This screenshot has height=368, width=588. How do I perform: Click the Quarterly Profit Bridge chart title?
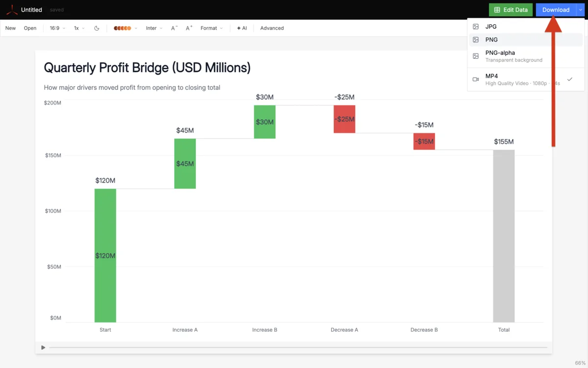147,67
